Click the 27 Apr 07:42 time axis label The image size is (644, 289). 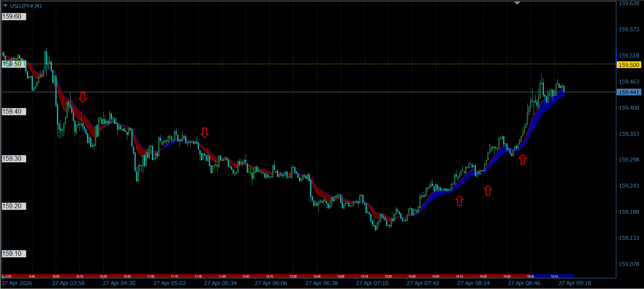click(423, 283)
